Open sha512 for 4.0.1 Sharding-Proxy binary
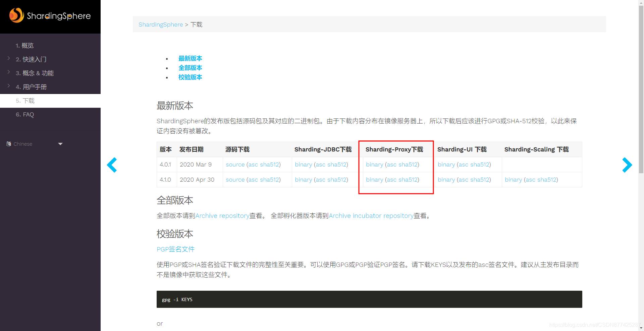Image resolution: width=644 pixels, height=331 pixels. (x=408, y=164)
